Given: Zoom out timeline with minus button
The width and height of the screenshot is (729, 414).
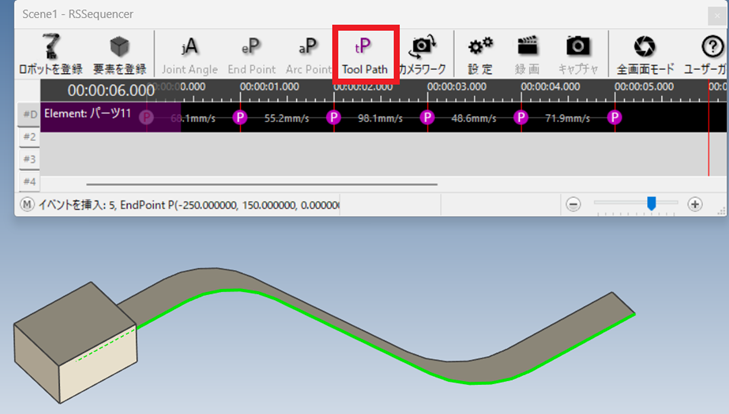Looking at the screenshot, I should click(573, 204).
